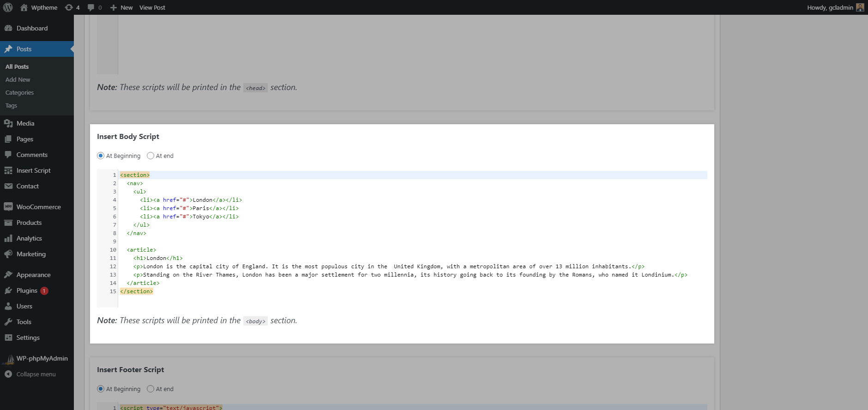Click the Users person icon
The width and height of the screenshot is (868, 410).
click(8, 306)
